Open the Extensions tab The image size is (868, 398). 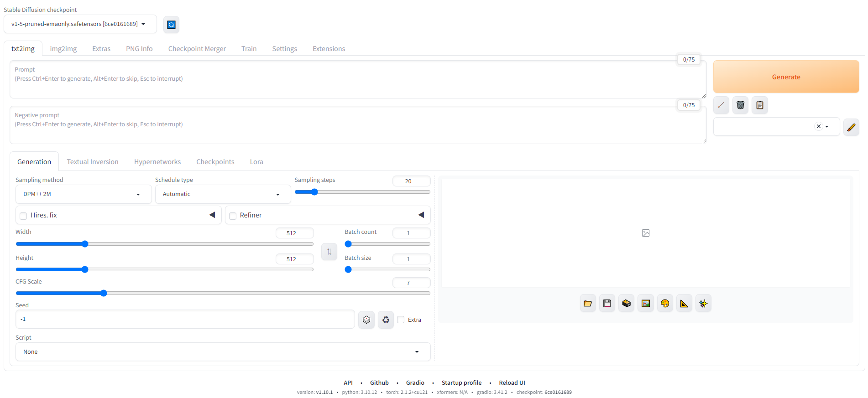[329, 49]
